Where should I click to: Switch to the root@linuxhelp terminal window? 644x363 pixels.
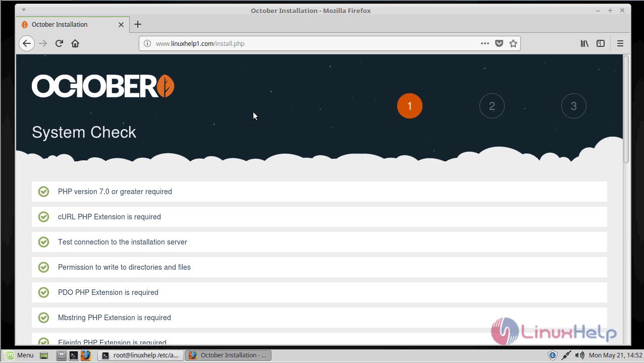(140, 355)
